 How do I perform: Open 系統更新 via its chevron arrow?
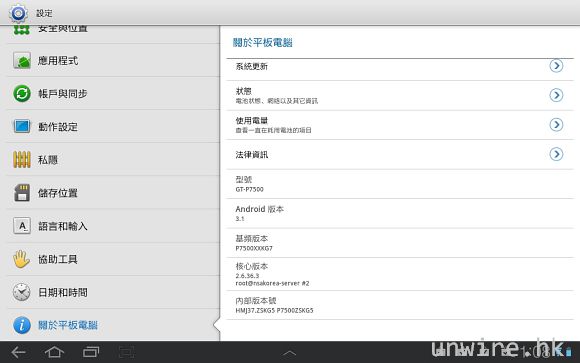coord(556,66)
